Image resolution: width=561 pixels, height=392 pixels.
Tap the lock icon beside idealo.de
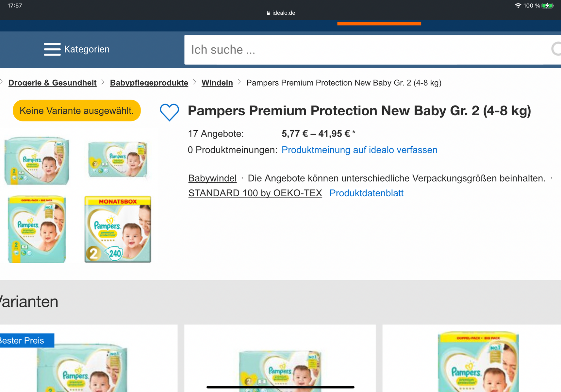(268, 13)
